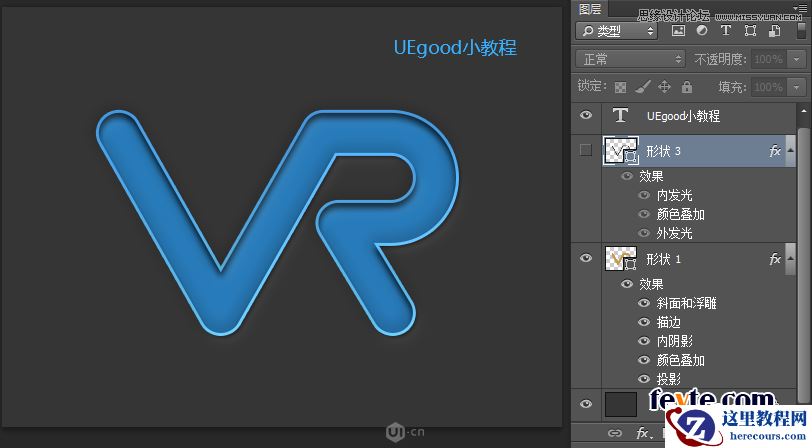
Task: Toggle 形状 1 颜色叠加 effect visibility
Action: [x=644, y=360]
